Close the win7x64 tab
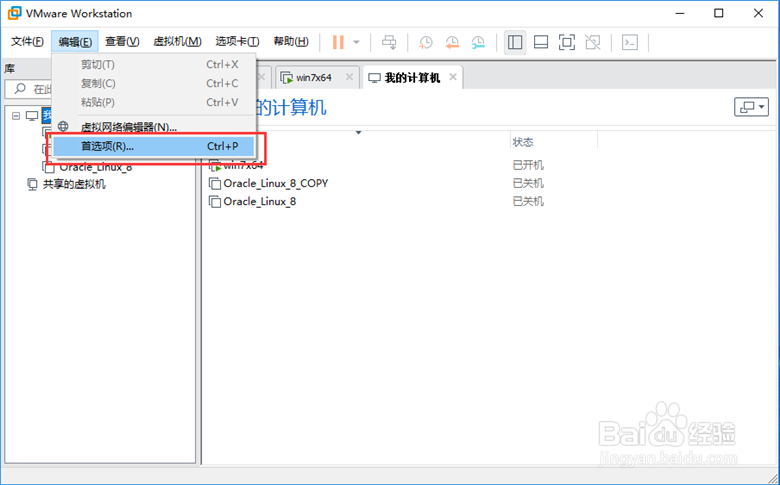This screenshot has width=780, height=485. click(x=349, y=77)
